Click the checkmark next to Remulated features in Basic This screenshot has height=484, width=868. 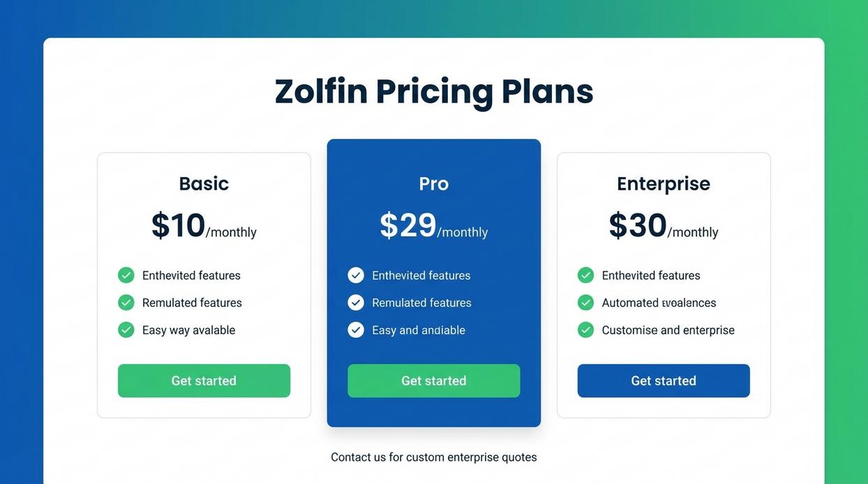(126, 302)
